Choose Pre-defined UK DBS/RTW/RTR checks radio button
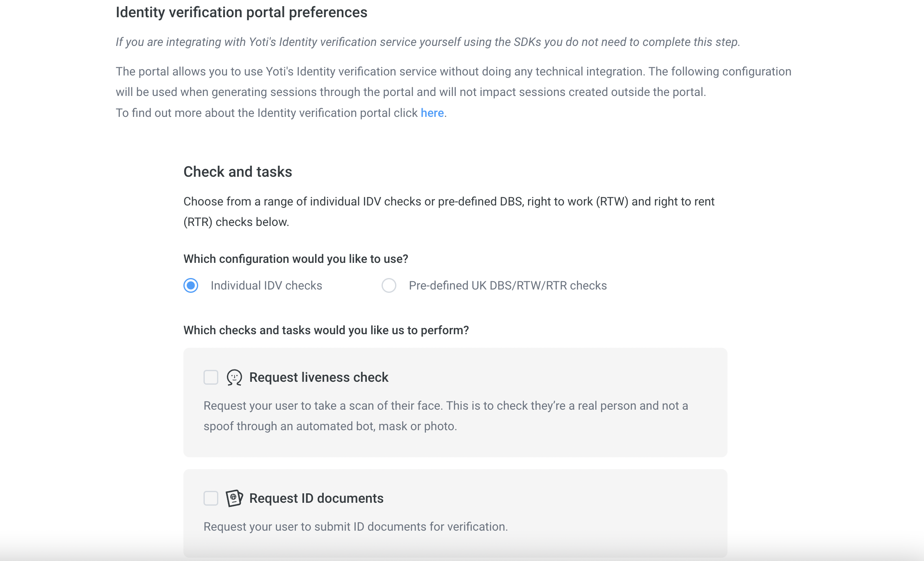Viewport: 924px width, 561px height. click(389, 285)
